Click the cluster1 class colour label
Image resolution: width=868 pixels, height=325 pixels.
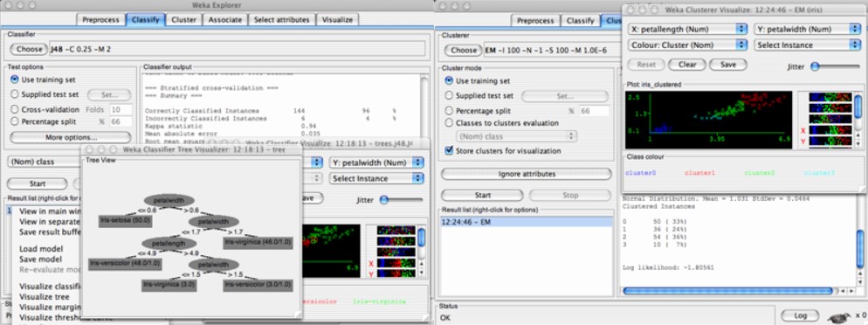699,173
